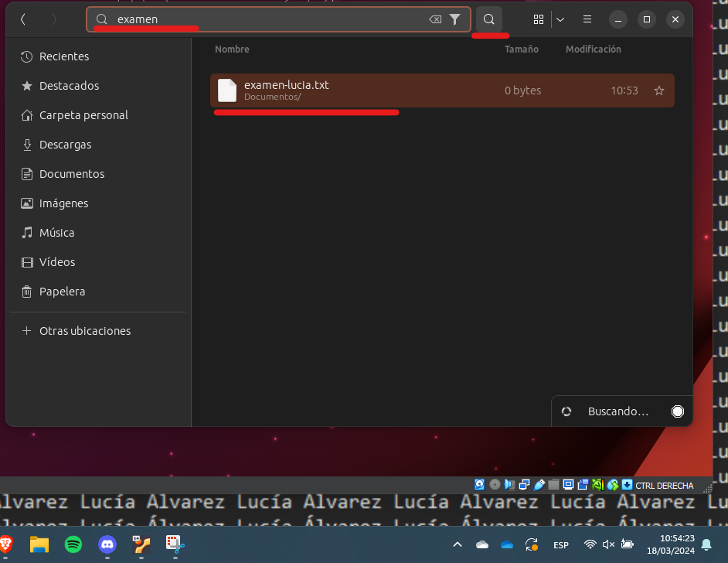Open Papelera trash location
Viewport: 728px width, 563px height.
pyautogui.click(x=62, y=292)
